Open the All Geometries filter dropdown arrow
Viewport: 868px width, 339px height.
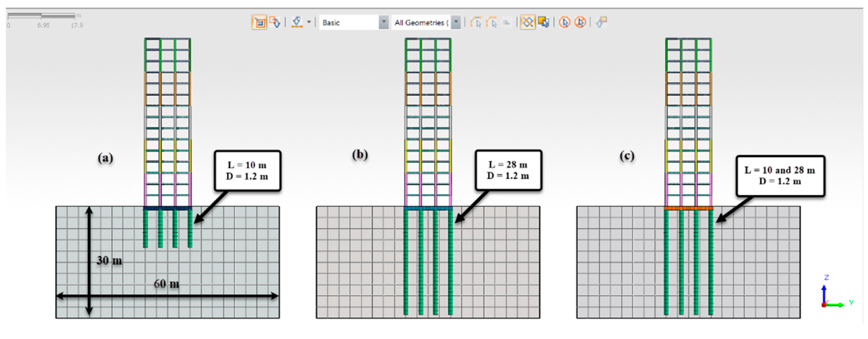[456, 22]
